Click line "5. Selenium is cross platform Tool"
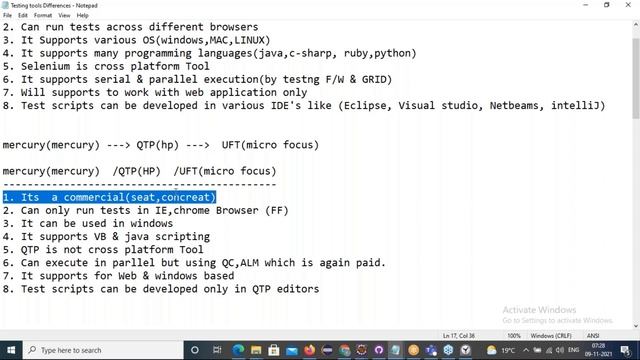This screenshot has height=360, width=640. [x=106, y=66]
